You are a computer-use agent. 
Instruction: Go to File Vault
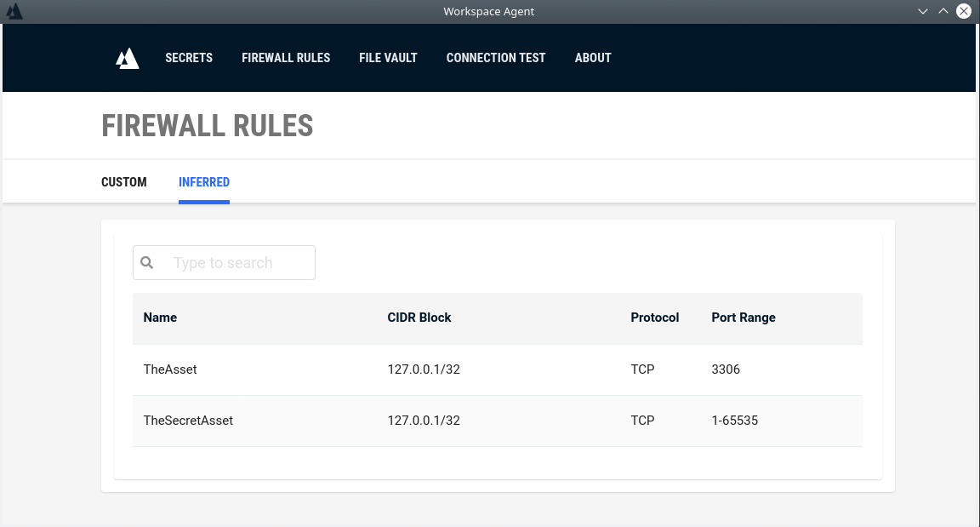point(388,58)
